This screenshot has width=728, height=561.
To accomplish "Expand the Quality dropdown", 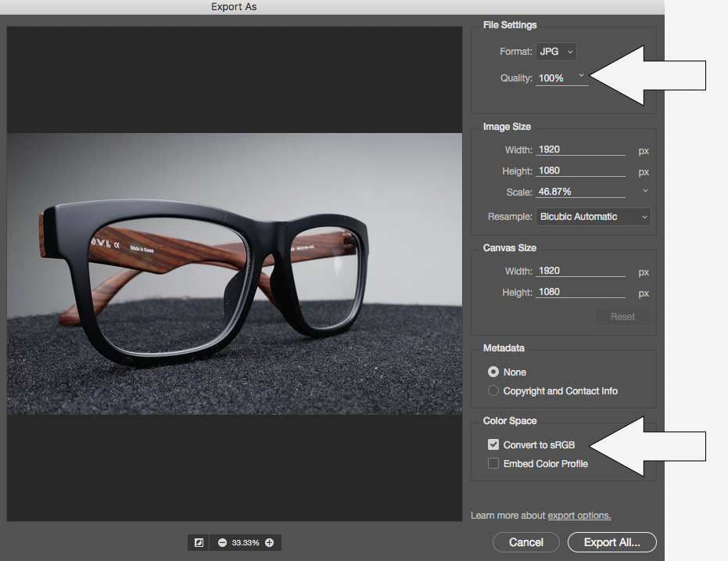I will [582, 76].
